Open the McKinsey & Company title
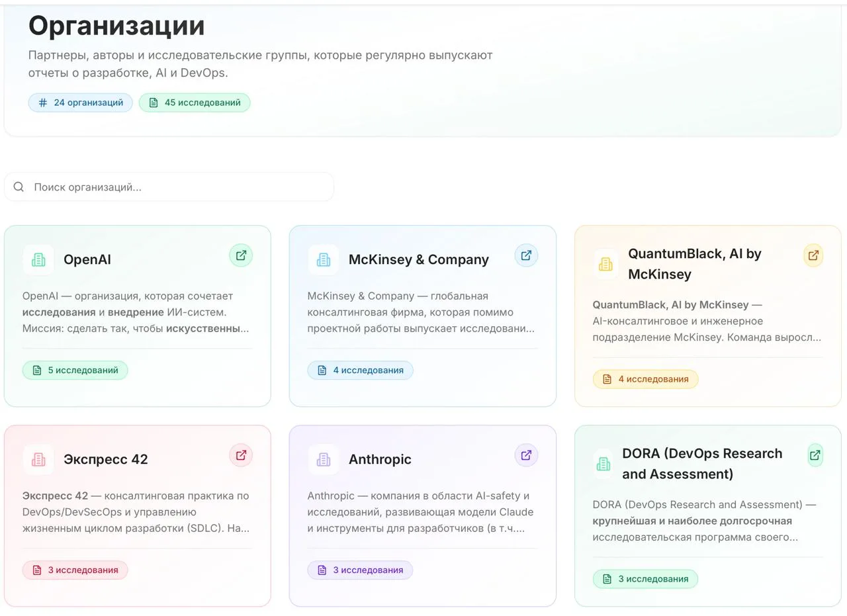This screenshot has width=847, height=616. 419,260
